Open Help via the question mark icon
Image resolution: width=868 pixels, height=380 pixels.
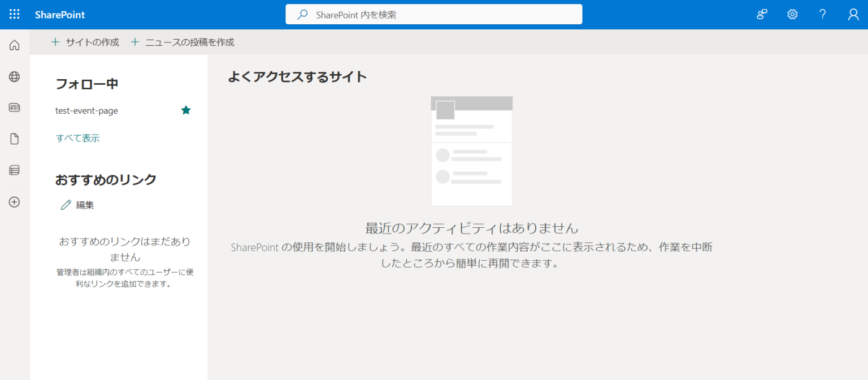click(x=822, y=14)
